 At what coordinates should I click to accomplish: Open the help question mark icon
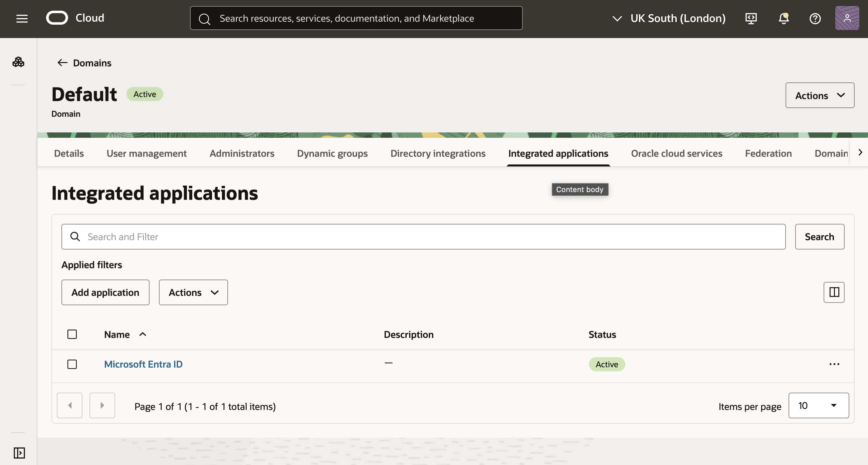[x=815, y=19]
